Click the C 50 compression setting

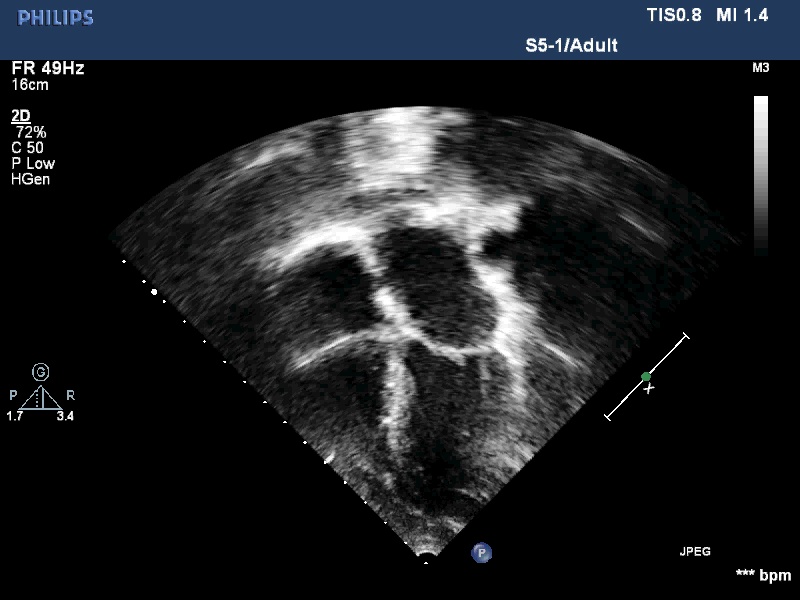[x=30, y=147]
